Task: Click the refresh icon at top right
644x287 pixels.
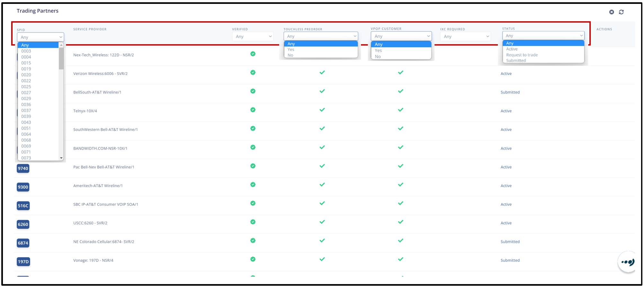Action: 621,12
